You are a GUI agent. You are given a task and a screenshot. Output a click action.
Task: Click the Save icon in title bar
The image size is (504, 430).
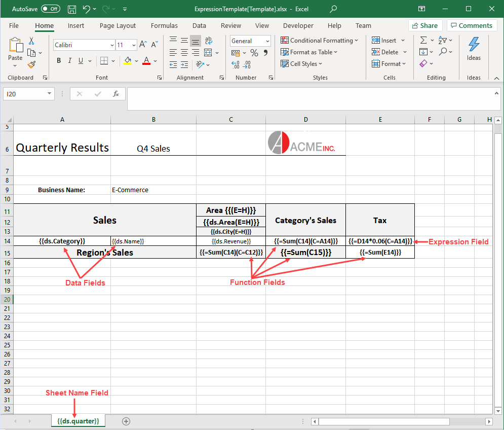pos(72,9)
